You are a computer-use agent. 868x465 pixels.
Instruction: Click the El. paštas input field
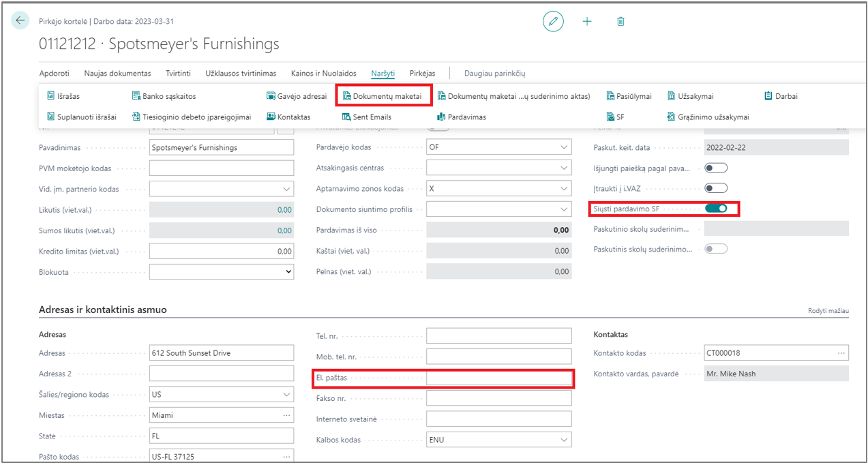coord(498,378)
